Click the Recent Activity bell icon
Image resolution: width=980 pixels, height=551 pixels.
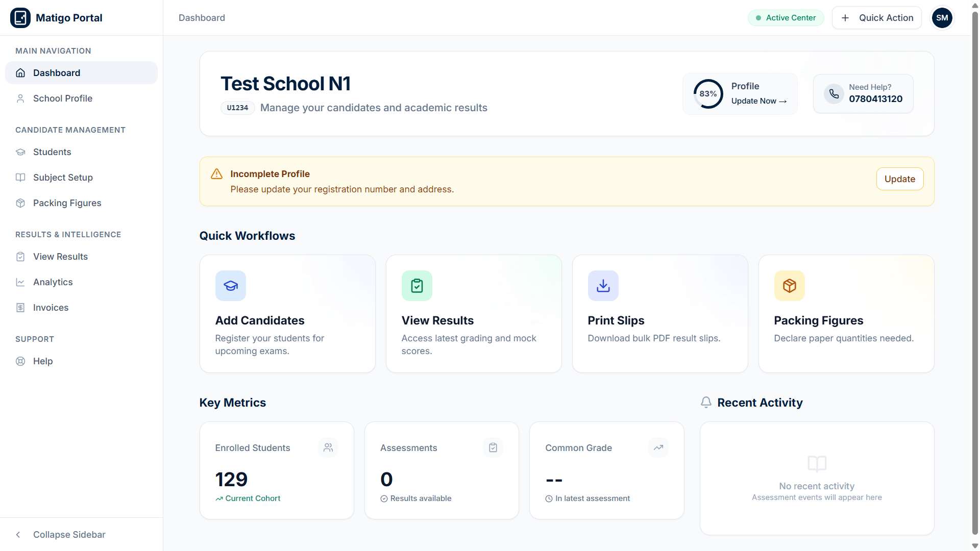706,403
